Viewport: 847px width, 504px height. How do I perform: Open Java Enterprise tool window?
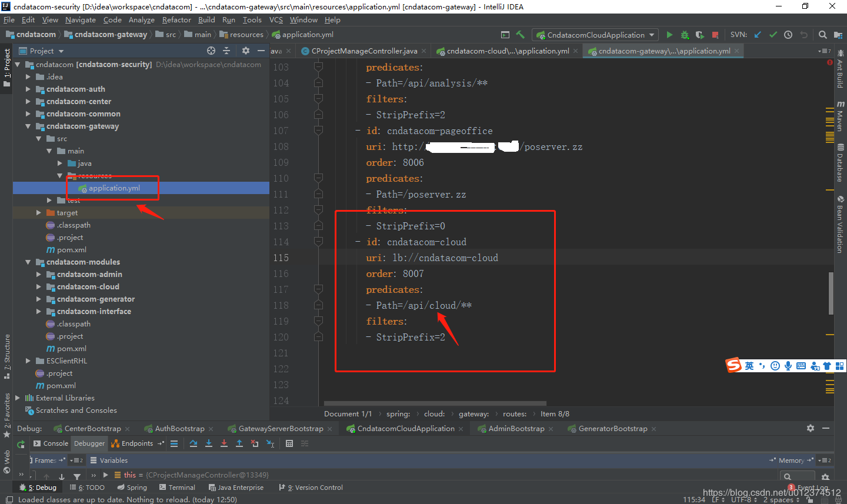click(235, 487)
